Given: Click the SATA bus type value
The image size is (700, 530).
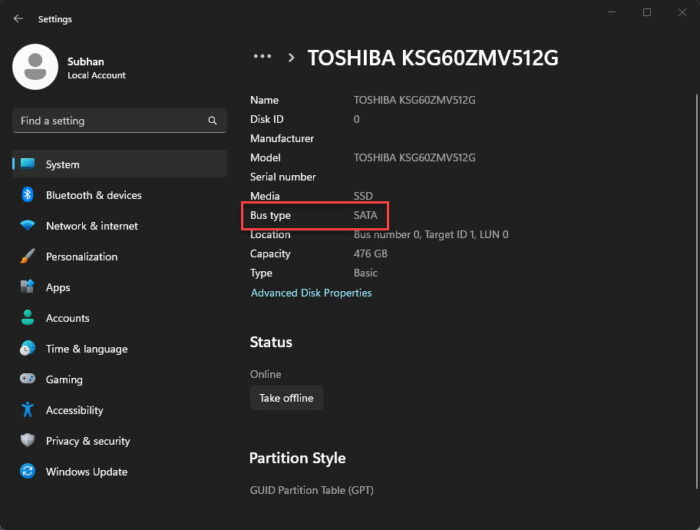Looking at the screenshot, I should click(x=365, y=215).
